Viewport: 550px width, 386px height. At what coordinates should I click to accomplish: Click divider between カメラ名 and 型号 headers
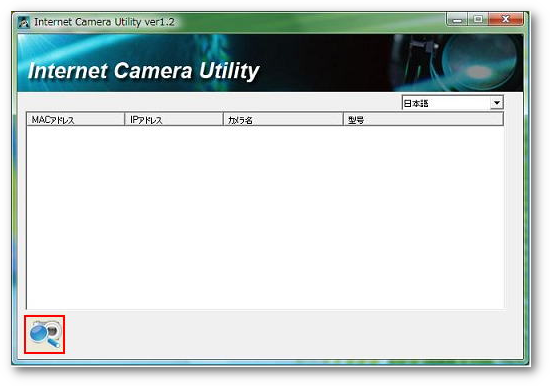click(x=343, y=120)
